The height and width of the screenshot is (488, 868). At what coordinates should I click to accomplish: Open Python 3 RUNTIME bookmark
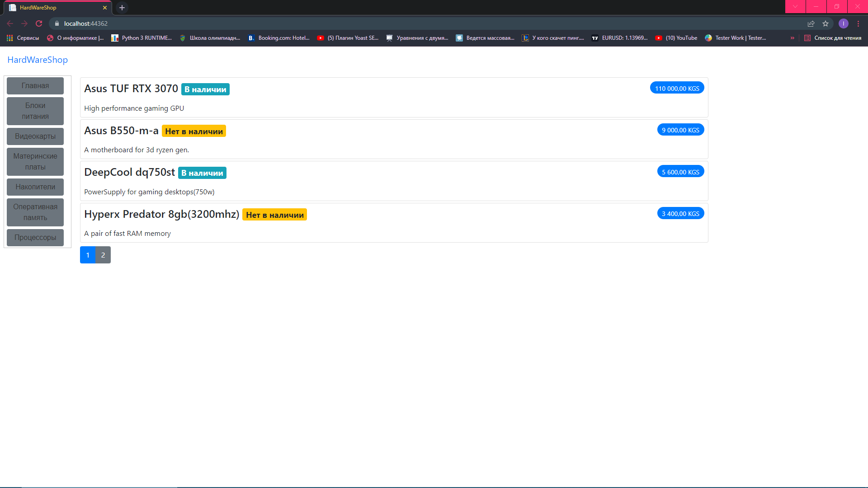click(142, 38)
